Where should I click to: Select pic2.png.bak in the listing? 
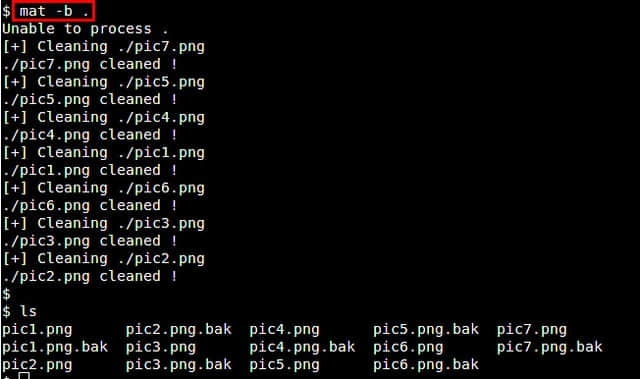(x=179, y=330)
